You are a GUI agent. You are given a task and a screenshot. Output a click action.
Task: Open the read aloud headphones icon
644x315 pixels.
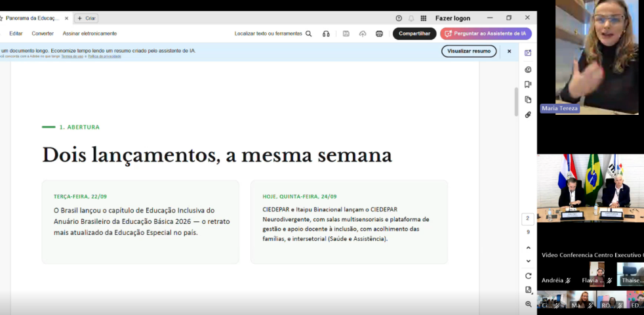[x=326, y=33]
